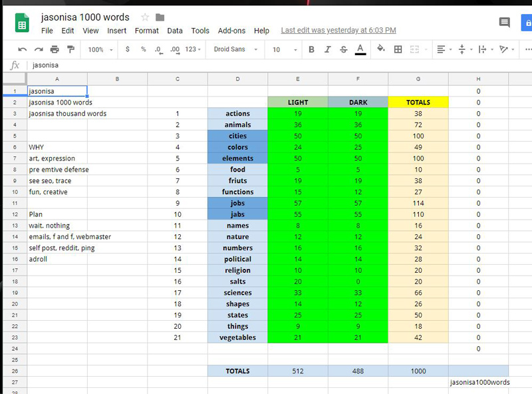Image resolution: width=532 pixels, height=394 pixels.
Task: Select the yellow TOTALS header cell
Action: [418, 102]
